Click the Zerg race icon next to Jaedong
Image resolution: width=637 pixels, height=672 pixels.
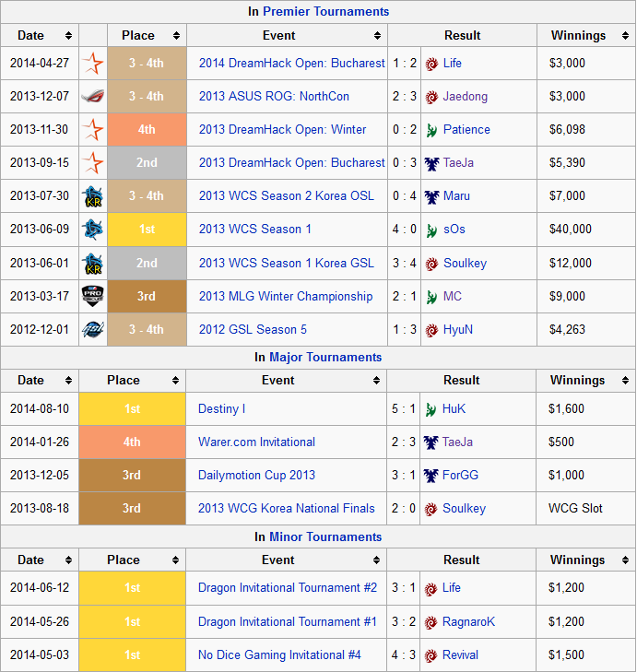pyautogui.click(x=431, y=97)
